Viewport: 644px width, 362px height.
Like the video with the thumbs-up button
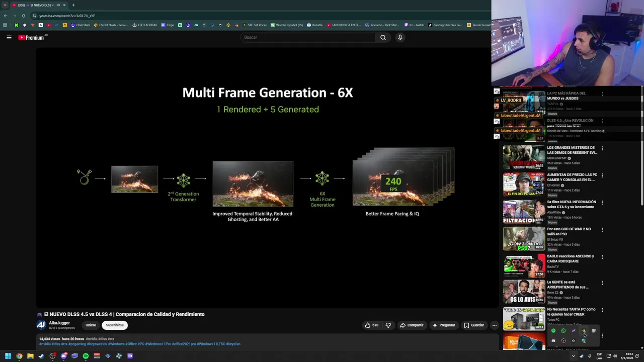[x=372, y=325]
